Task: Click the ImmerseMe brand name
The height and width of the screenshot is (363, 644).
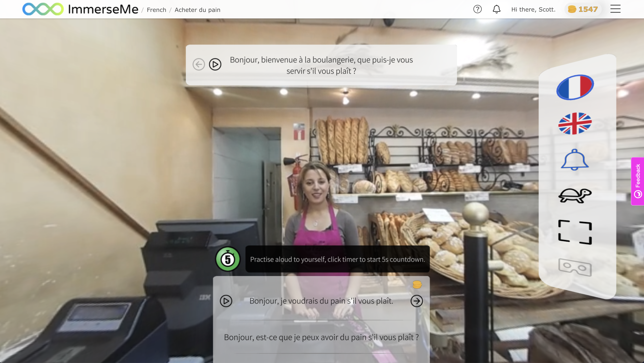Action: [103, 9]
